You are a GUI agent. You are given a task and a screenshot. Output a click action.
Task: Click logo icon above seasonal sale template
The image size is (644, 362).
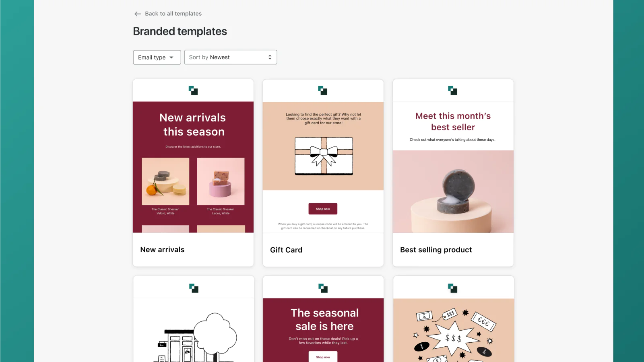pos(323,288)
